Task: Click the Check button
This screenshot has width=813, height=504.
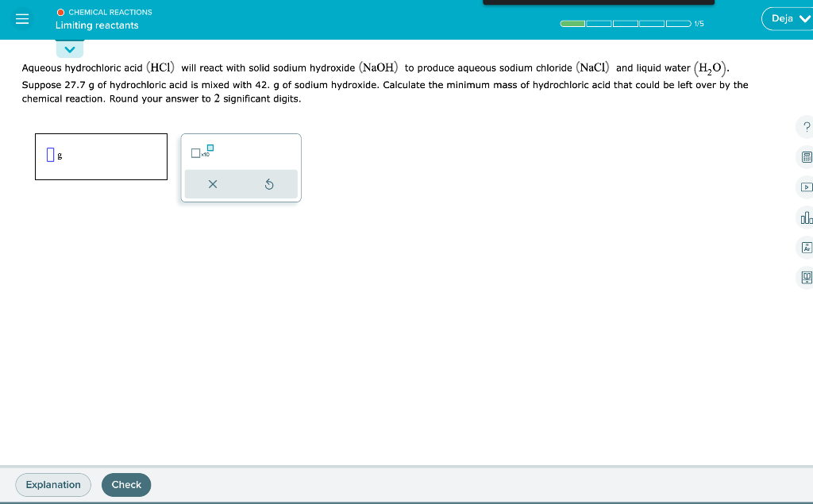Action: click(125, 484)
